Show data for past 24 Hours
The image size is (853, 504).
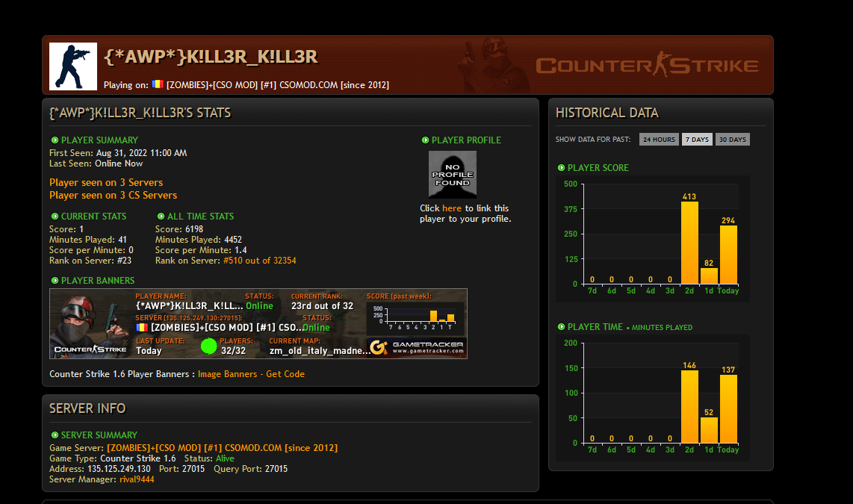pyautogui.click(x=659, y=140)
